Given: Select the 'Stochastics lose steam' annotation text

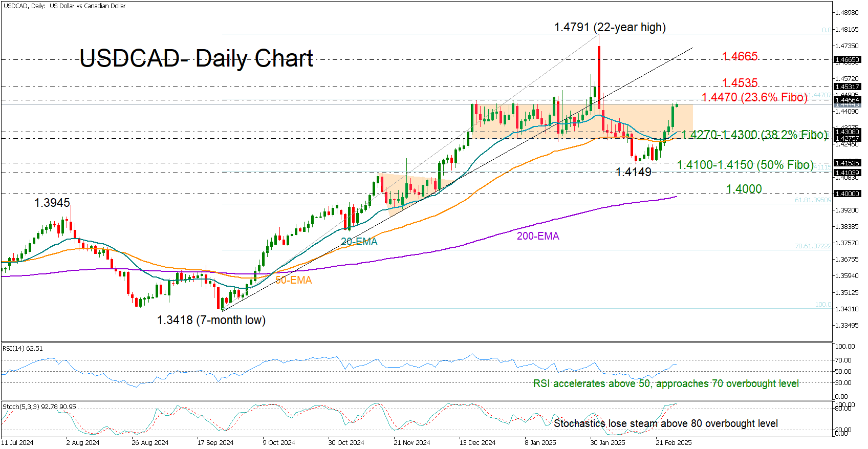Looking at the screenshot, I should [x=665, y=424].
